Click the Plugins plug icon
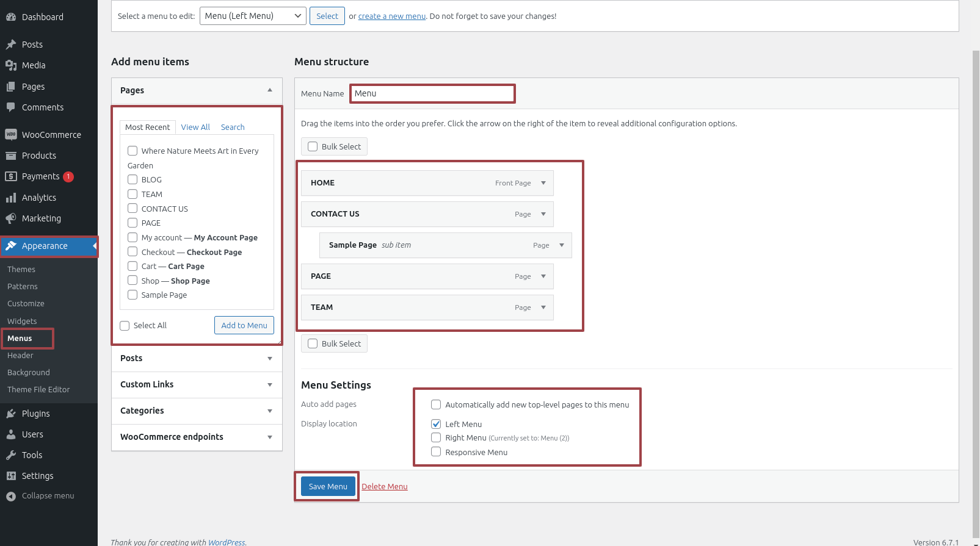980x546 pixels. 11,414
